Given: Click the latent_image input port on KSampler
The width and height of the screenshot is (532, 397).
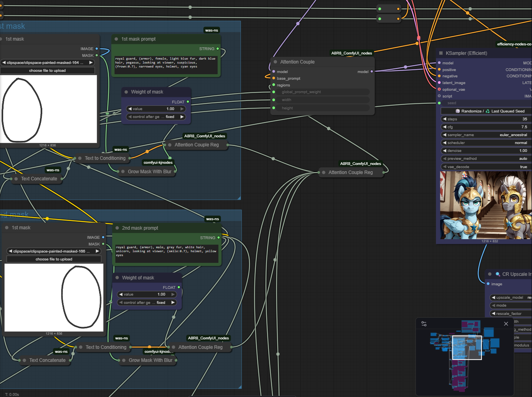Looking at the screenshot, I should click(x=439, y=83).
